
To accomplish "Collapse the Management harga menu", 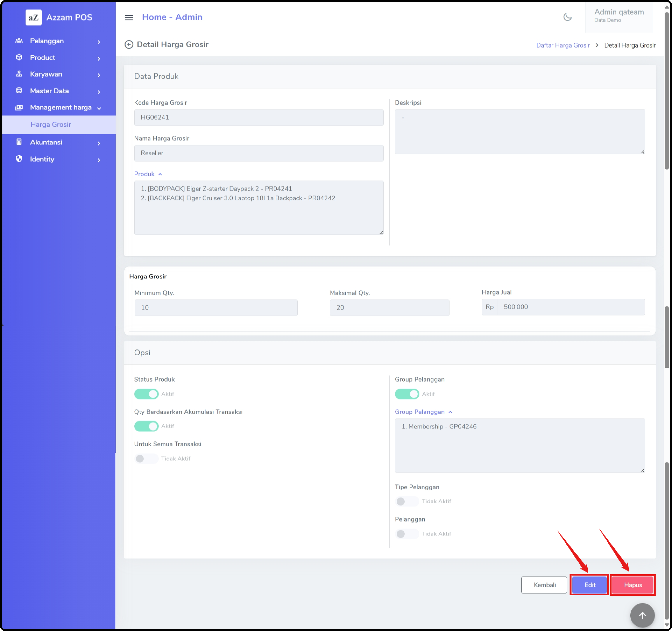I will 61,108.
